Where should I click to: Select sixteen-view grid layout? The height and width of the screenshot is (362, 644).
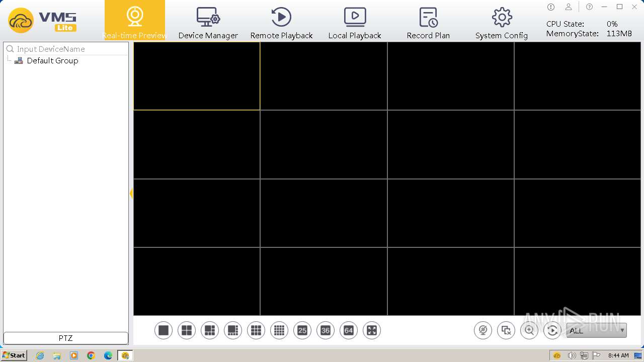[x=279, y=330]
